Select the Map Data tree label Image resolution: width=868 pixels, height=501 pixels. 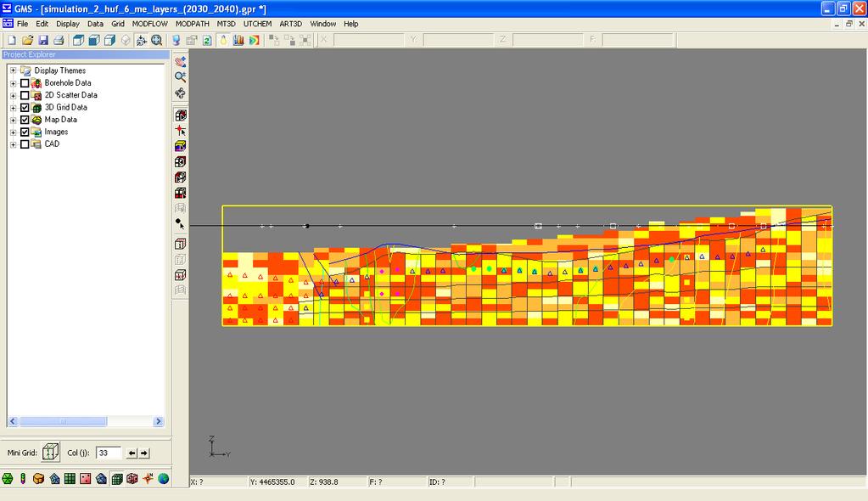(60, 120)
